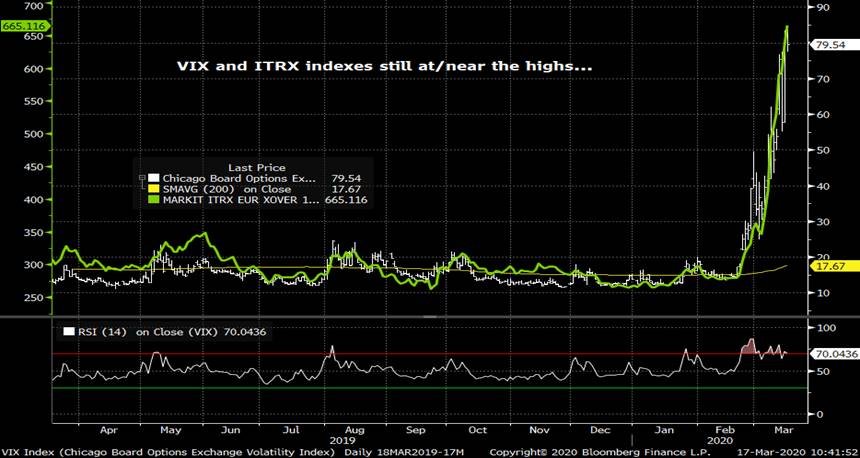Screen dimensions: 860x458
Task: Click the 17-Mar-2020 10:41:52 timestamp
Action: [x=799, y=453]
